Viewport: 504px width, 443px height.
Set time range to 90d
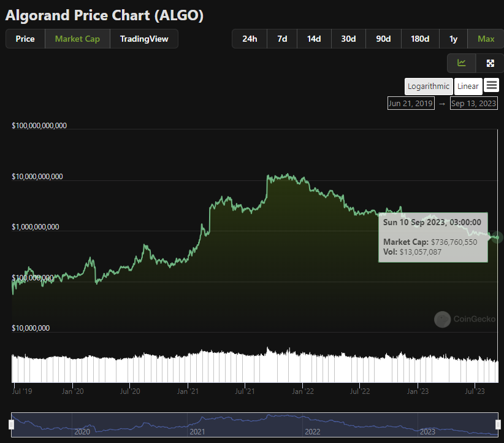383,39
